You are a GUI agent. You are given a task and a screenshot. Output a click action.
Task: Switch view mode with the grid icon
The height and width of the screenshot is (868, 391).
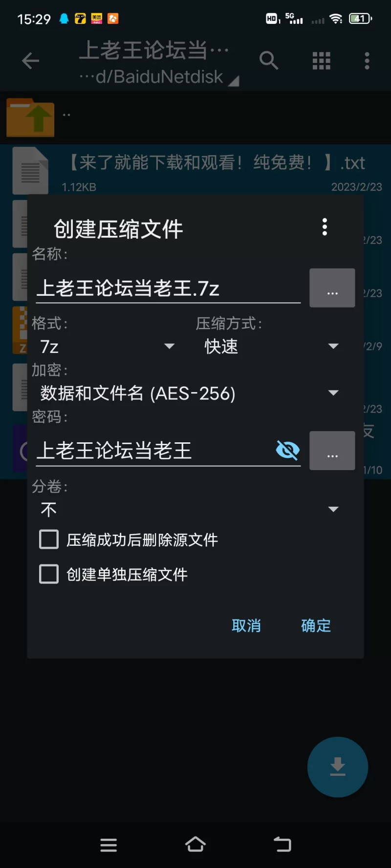pyautogui.click(x=321, y=61)
